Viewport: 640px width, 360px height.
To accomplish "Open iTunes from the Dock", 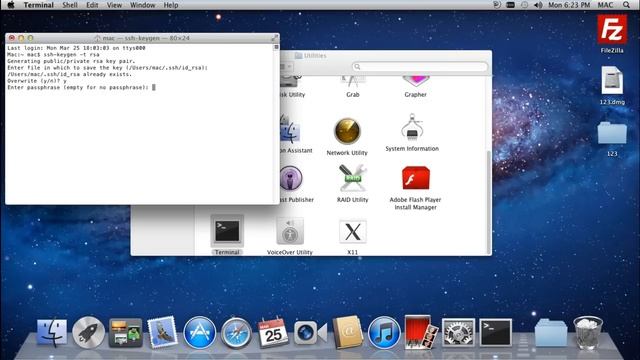I will click(x=384, y=333).
